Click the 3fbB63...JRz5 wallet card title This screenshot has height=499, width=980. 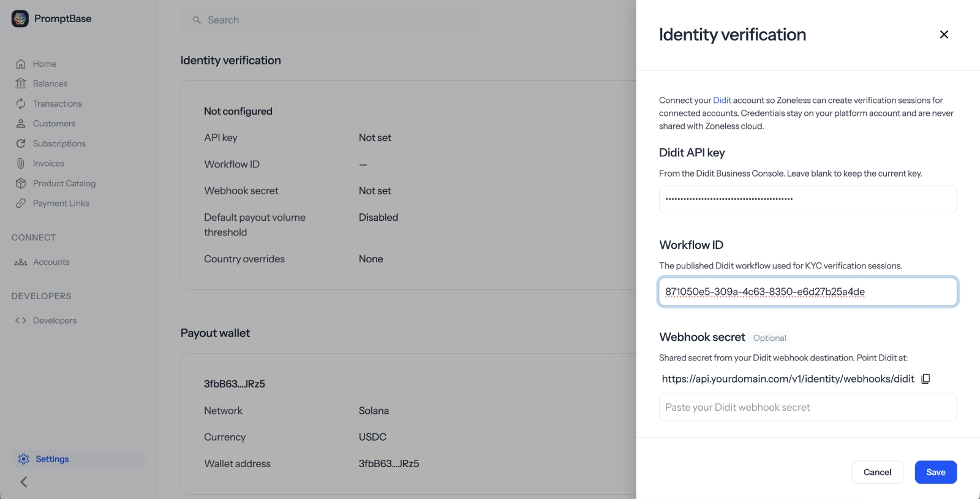(235, 384)
